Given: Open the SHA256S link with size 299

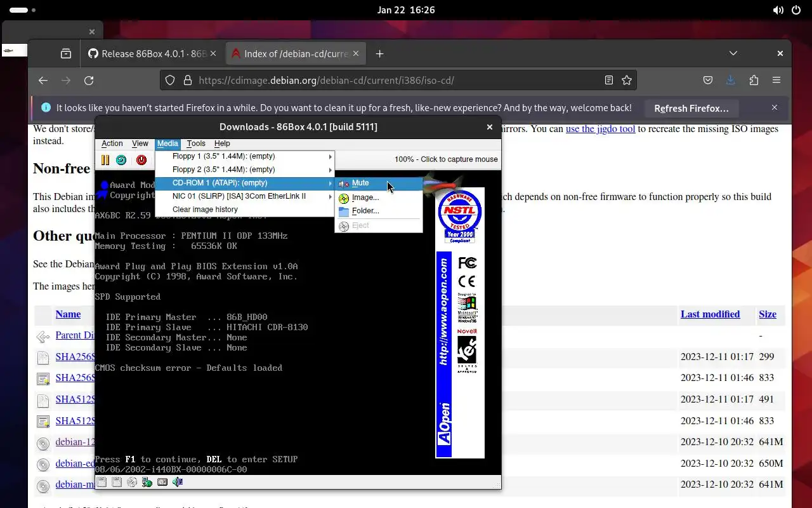Looking at the screenshot, I should pos(75,357).
